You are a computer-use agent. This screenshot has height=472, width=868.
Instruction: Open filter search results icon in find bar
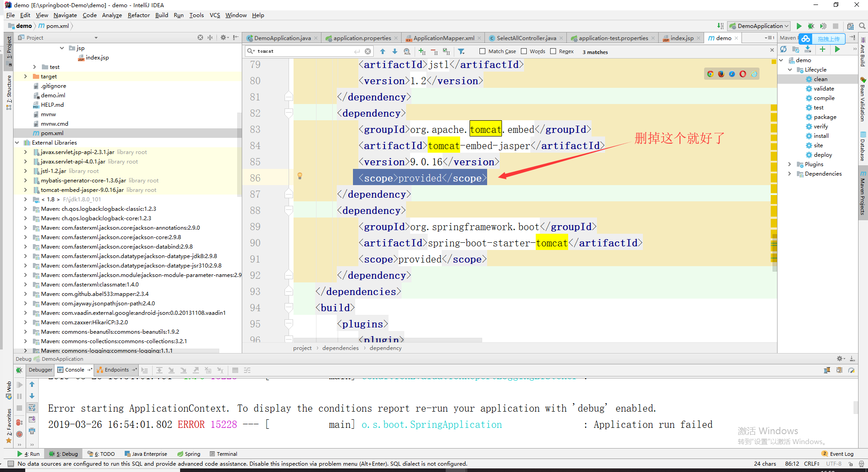[461, 51]
